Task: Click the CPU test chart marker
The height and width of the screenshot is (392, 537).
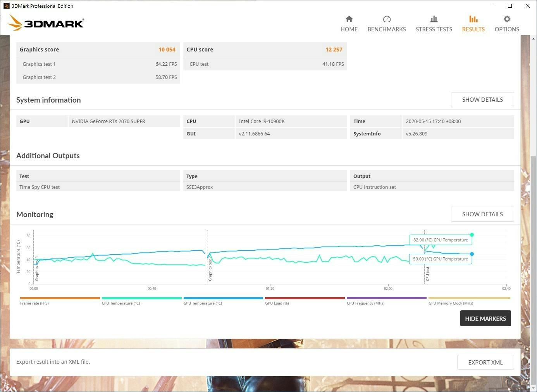Action: coord(427,274)
